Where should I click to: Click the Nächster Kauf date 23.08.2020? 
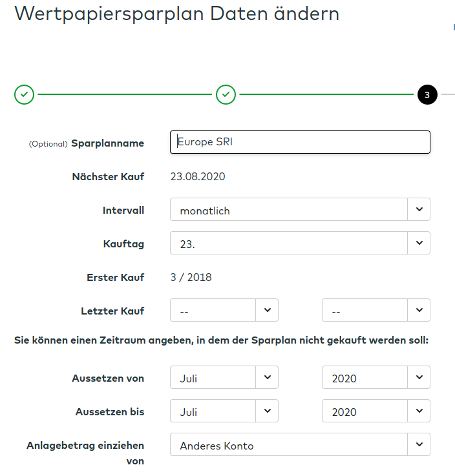point(198,177)
